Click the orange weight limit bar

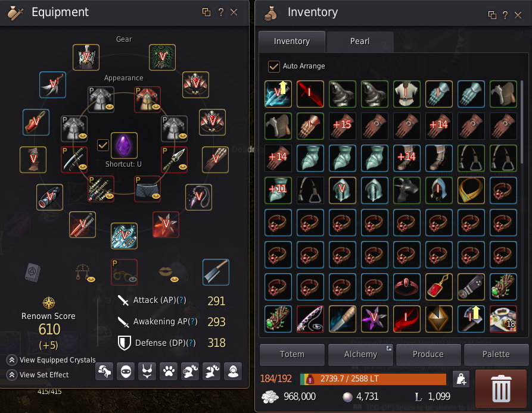click(373, 379)
